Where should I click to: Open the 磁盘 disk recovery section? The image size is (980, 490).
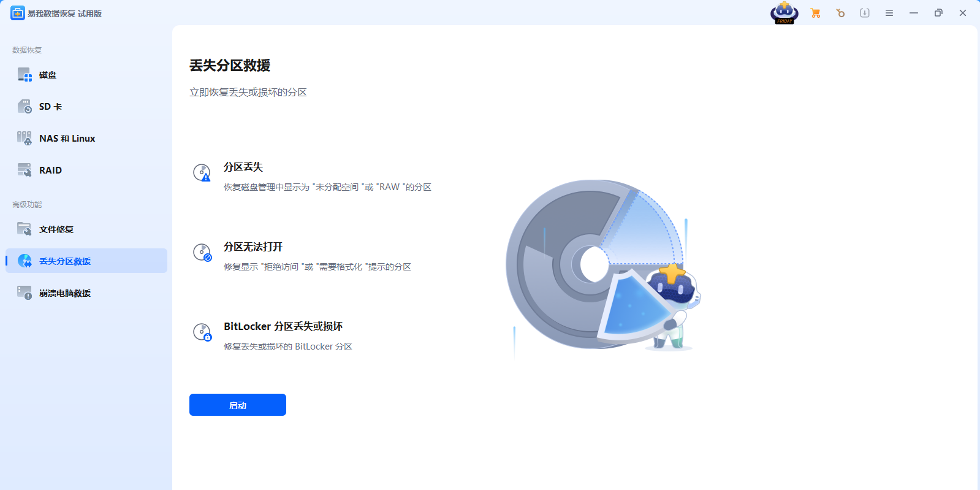click(x=86, y=75)
